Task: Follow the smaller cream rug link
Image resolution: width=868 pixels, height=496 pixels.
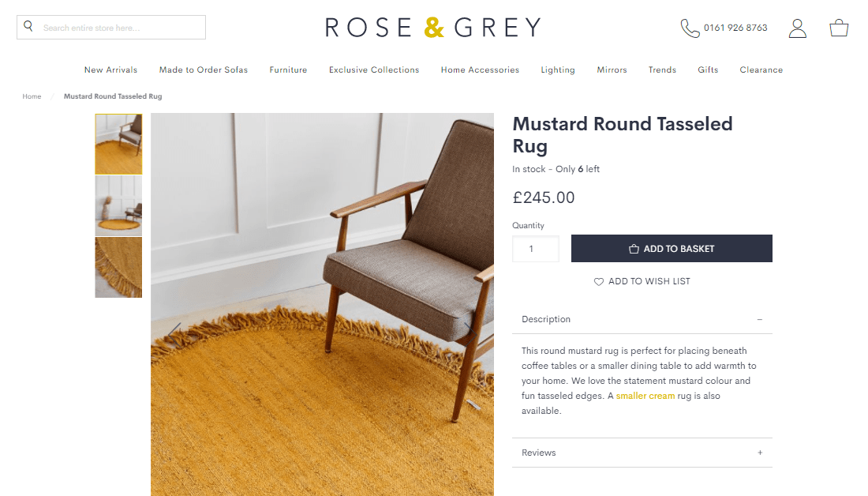Action: click(x=645, y=396)
